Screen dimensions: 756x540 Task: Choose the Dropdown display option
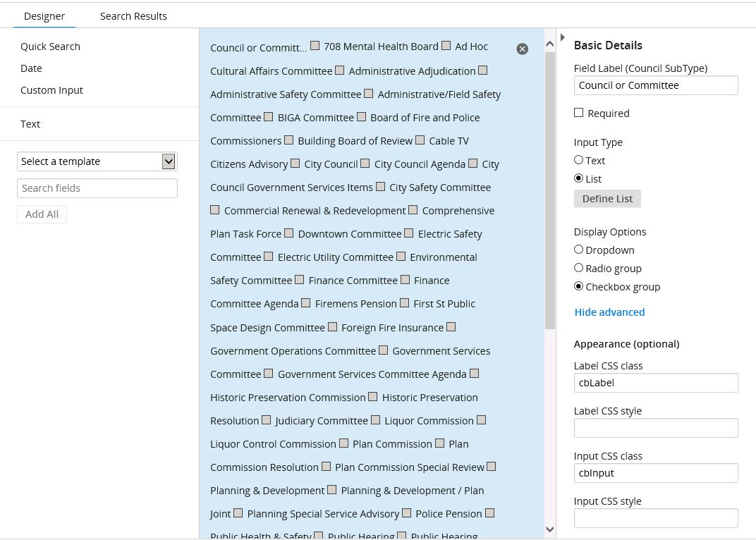(x=578, y=250)
